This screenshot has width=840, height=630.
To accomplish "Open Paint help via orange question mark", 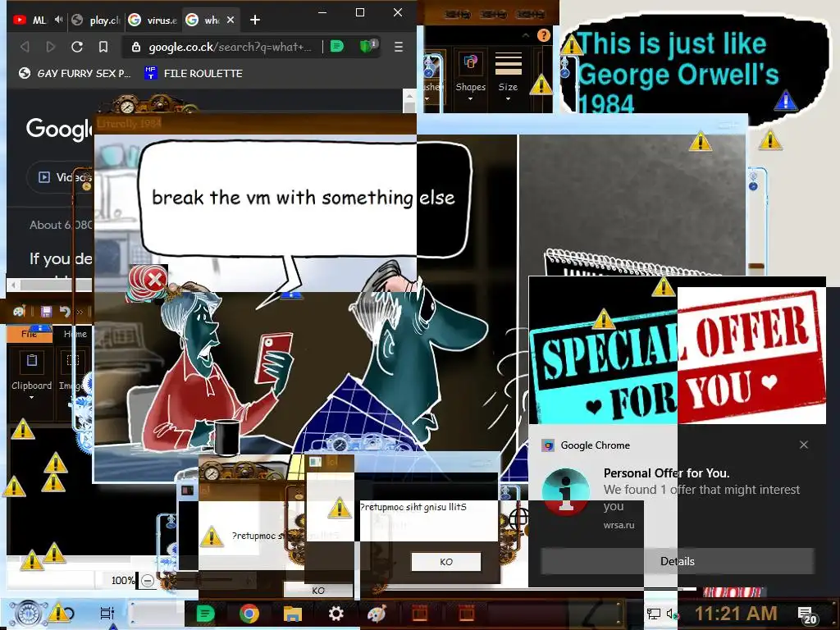I will tap(543, 35).
